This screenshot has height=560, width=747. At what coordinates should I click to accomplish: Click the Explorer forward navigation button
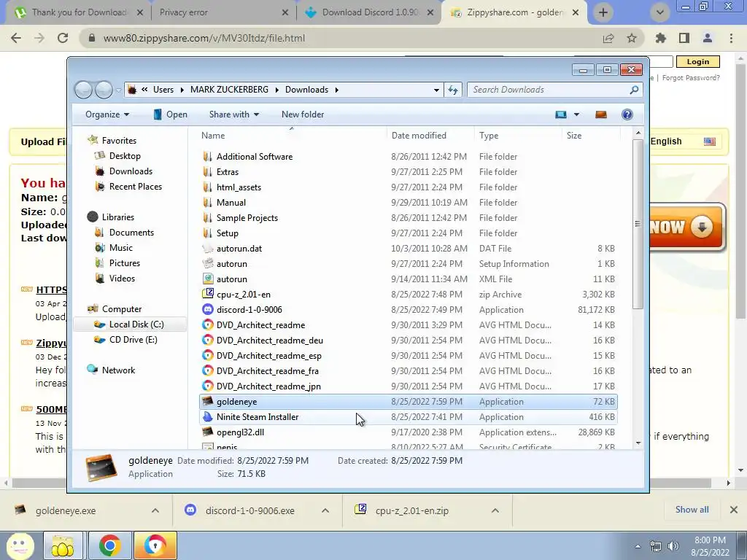104,90
